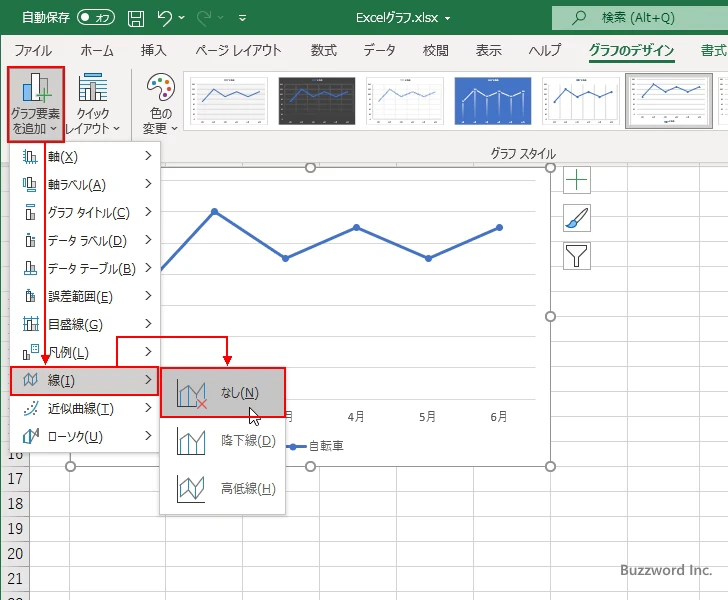This screenshot has height=600, width=728.
Task: Click the Undo arrow icon
Action: pyautogui.click(x=165, y=18)
